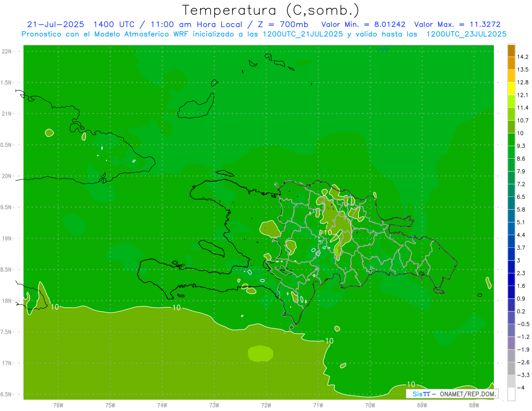
Task: Click white swatch below -4 on legend
Action: pyautogui.click(x=511, y=394)
